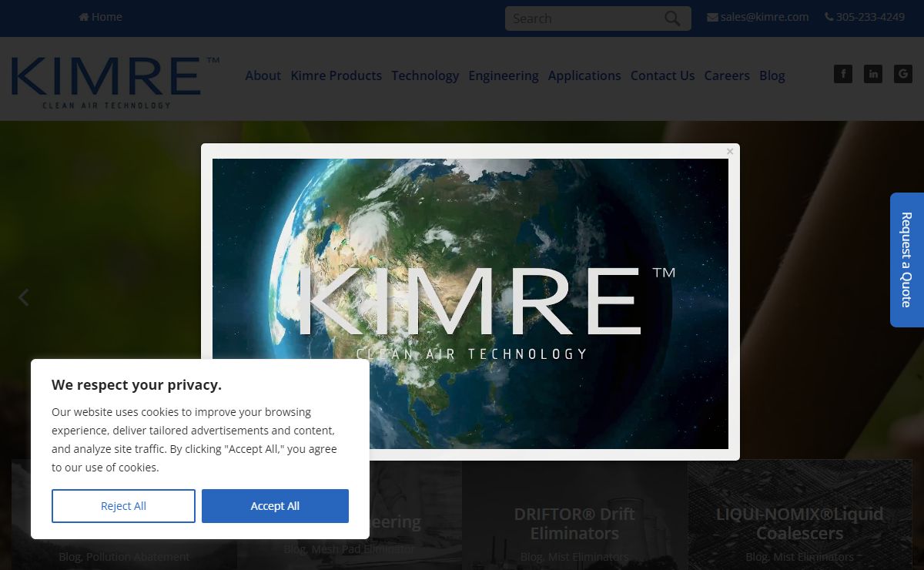Viewport: 924px width, 570px height.
Task: Open the About menu
Action: tap(263, 75)
